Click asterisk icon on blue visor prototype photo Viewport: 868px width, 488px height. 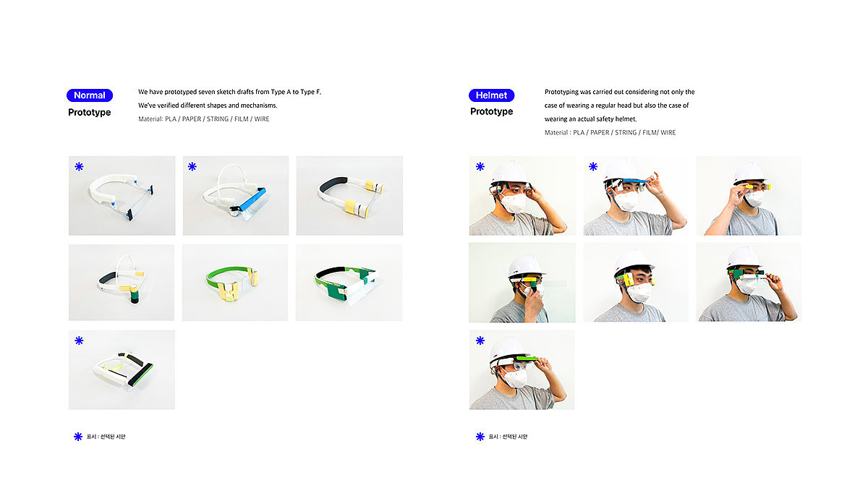point(192,167)
